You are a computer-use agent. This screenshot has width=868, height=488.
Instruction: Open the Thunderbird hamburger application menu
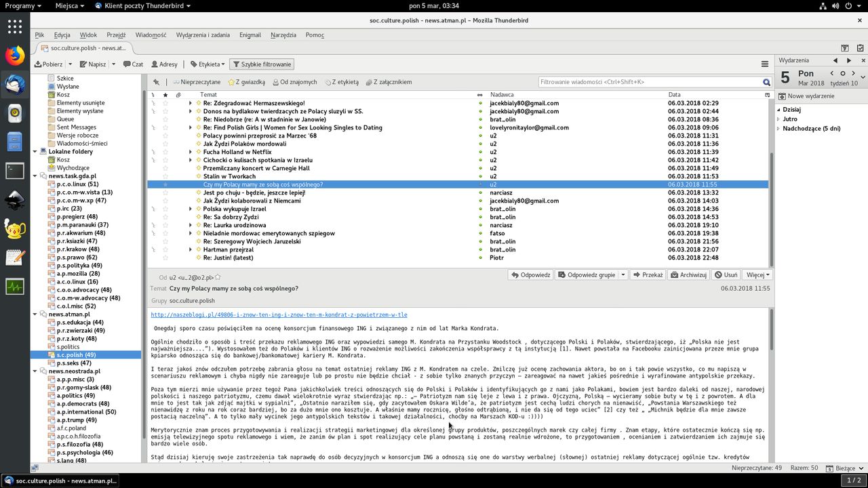point(765,64)
